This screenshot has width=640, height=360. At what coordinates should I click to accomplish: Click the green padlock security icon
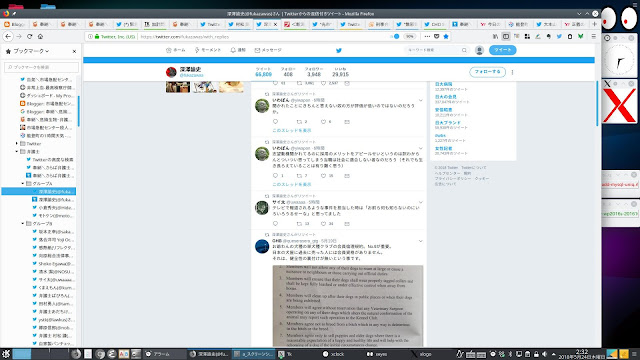point(97,36)
